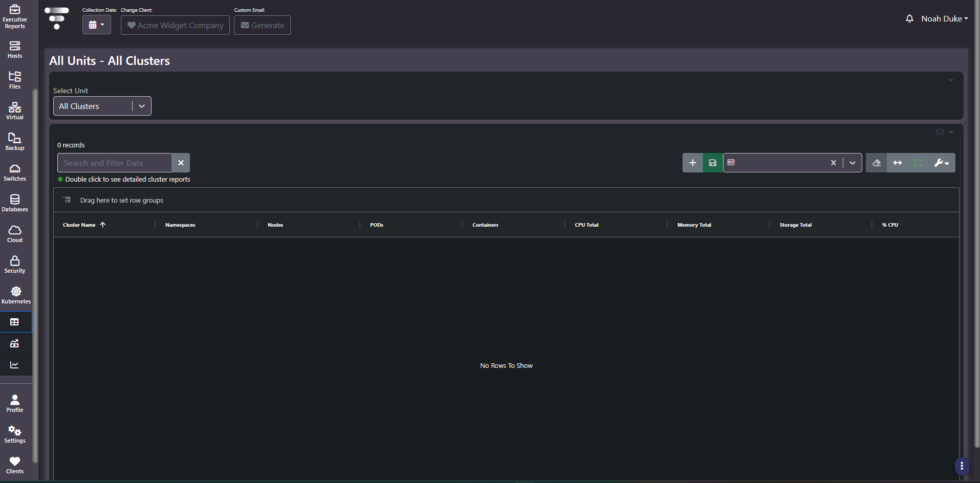Clear filters with eraser icon
980x483 pixels.
[x=877, y=163]
